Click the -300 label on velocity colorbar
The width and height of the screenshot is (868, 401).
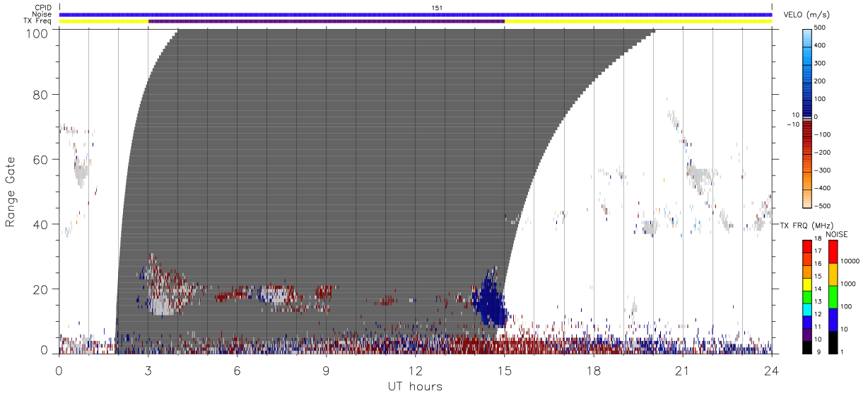click(821, 170)
